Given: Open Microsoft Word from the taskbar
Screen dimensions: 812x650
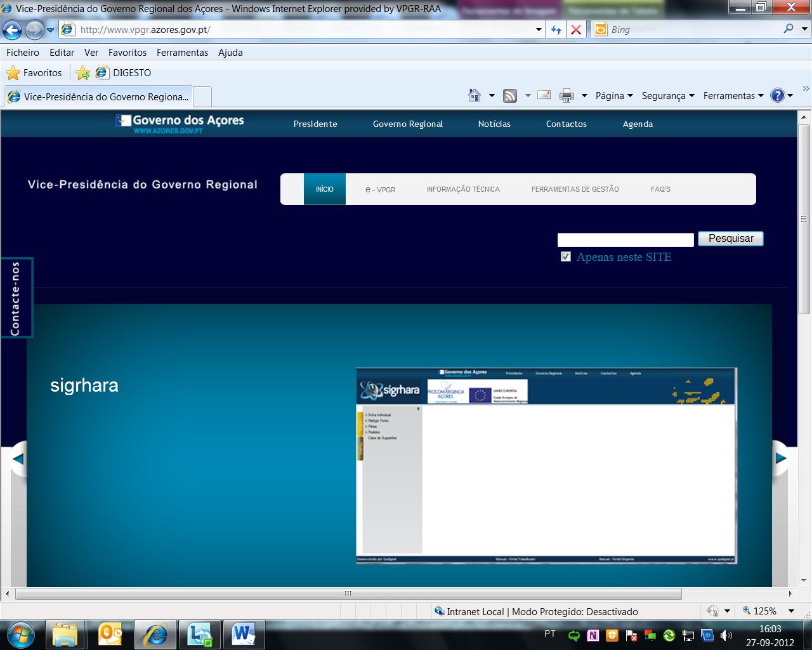Looking at the screenshot, I should 243,634.
